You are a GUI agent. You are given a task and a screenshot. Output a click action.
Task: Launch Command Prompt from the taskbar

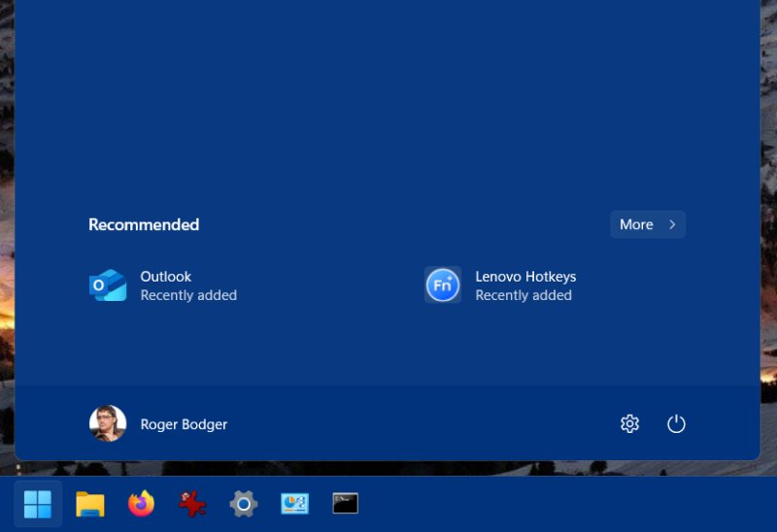[345, 504]
